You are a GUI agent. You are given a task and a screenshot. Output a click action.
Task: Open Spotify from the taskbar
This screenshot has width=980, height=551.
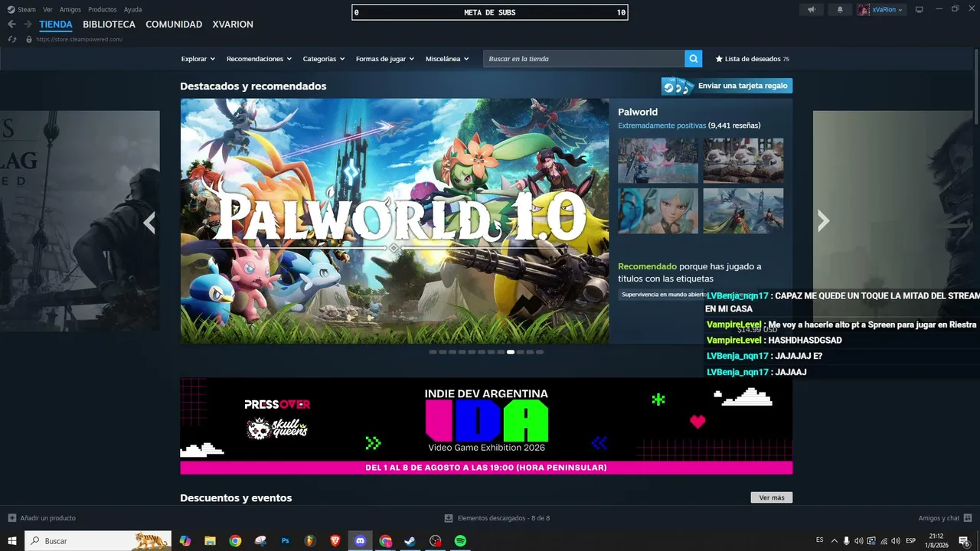pyautogui.click(x=460, y=541)
